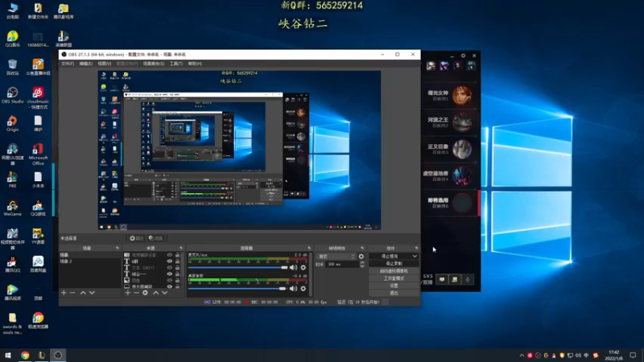644x362 pixels.
Task: Open the WeGame desktop icon
Action: (13, 206)
